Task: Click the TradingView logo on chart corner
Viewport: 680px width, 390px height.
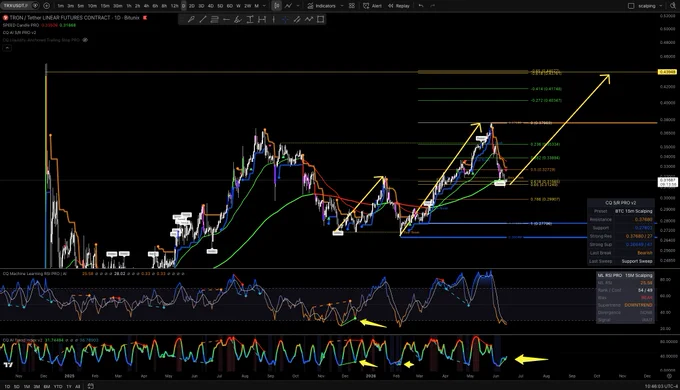Action: coord(8,365)
